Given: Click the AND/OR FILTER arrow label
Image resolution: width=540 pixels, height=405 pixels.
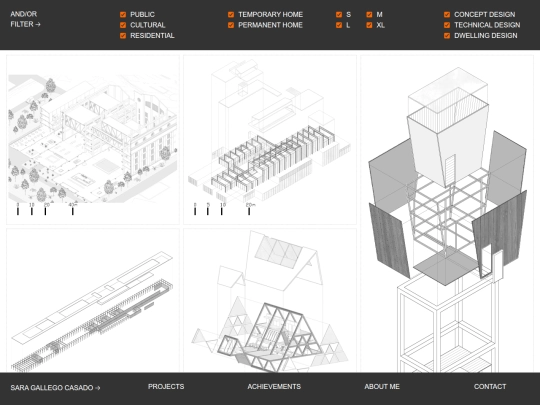Looking at the screenshot, I should (x=25, y=19).
